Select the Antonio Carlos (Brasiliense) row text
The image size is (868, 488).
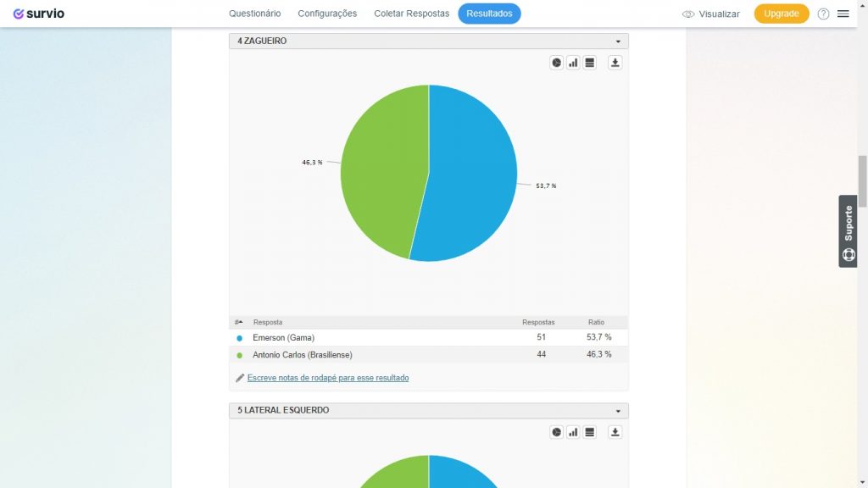point(303,355)
